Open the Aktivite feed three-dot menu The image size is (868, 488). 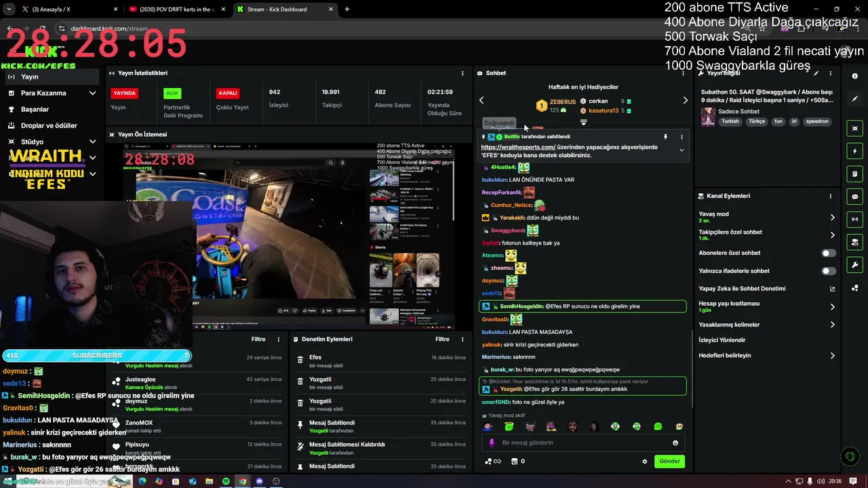278,340
